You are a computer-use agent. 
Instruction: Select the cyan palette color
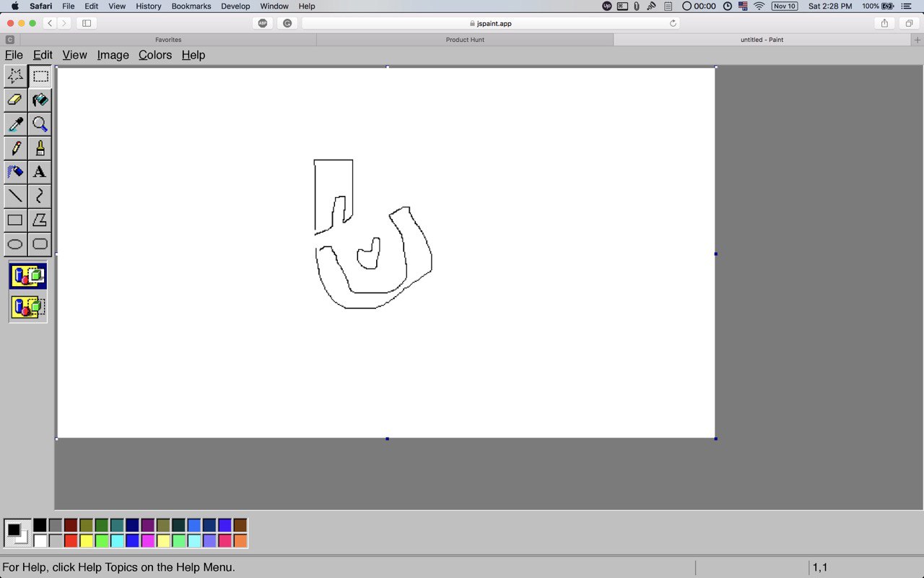click(x=117, y=540)
